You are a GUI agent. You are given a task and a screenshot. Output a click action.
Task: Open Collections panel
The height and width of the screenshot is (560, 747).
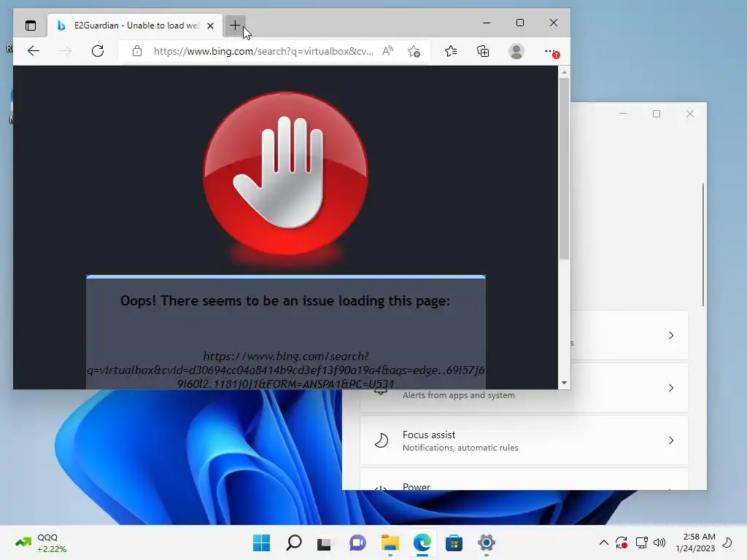(x=483, y=51)
